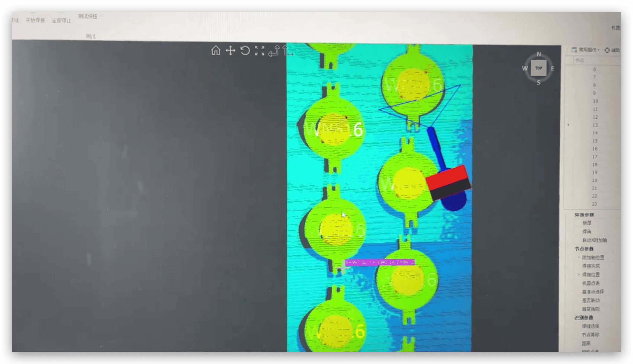This screenshot has height=364, width=633.
Task: Click the W direction on the compass
Action: click(x=525, y=69)
